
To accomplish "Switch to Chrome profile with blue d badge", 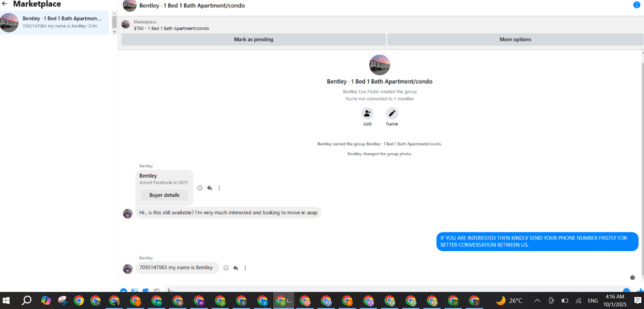I will [x=263, y=301].
